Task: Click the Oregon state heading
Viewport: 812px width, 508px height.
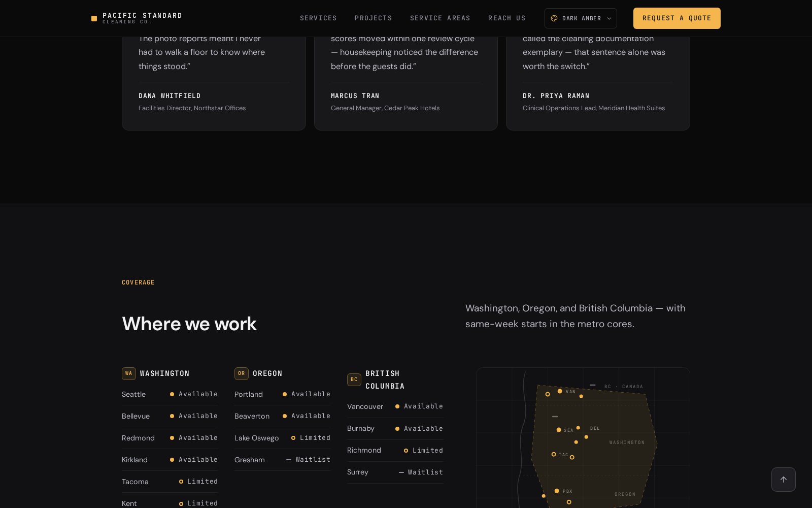Action: tap(267, 373)
